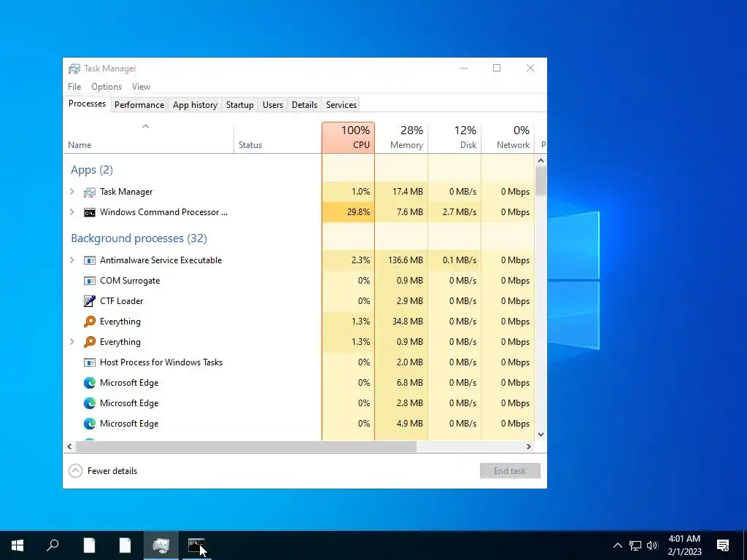The height and width of the screenshot is (560, 747).
Task: Select the CTF Loader process name
Action: coord(122,301)
